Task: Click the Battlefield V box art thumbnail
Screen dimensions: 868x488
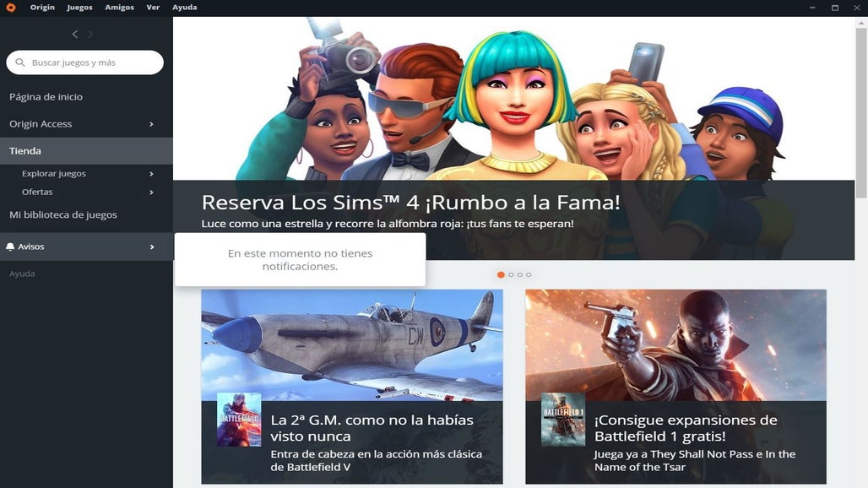Action: (x=239, y=420)
